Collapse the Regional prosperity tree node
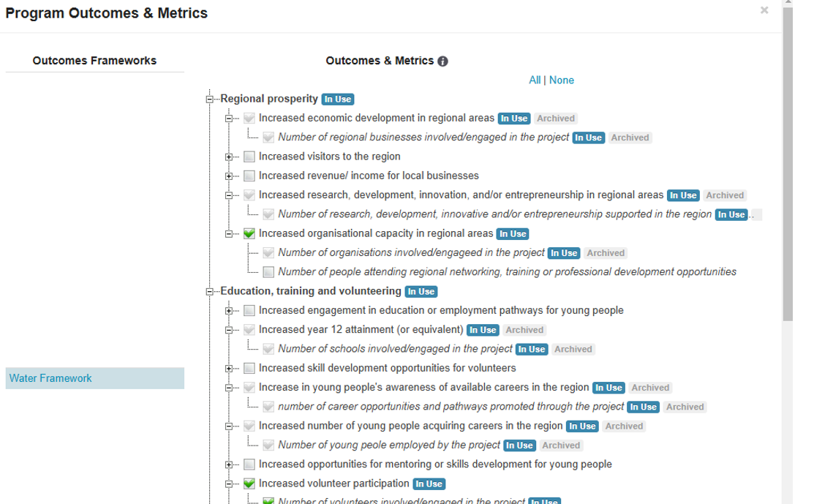Screen dimensions: 814x504 210,99
